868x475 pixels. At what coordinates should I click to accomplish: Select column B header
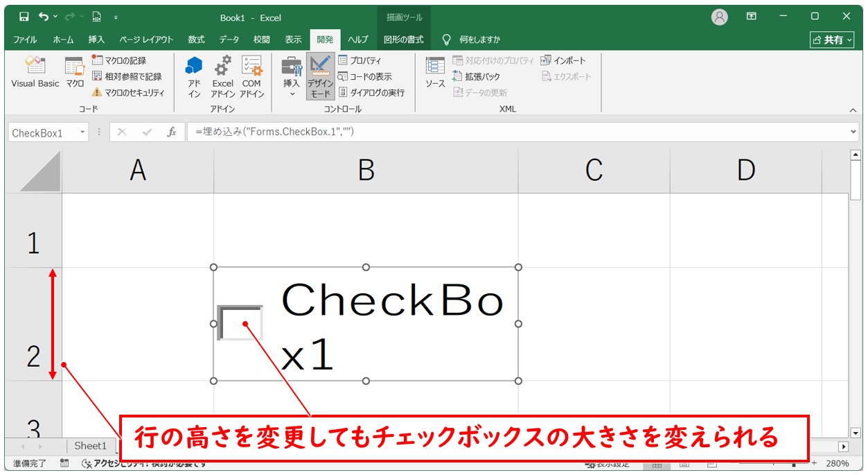point(366,171)
